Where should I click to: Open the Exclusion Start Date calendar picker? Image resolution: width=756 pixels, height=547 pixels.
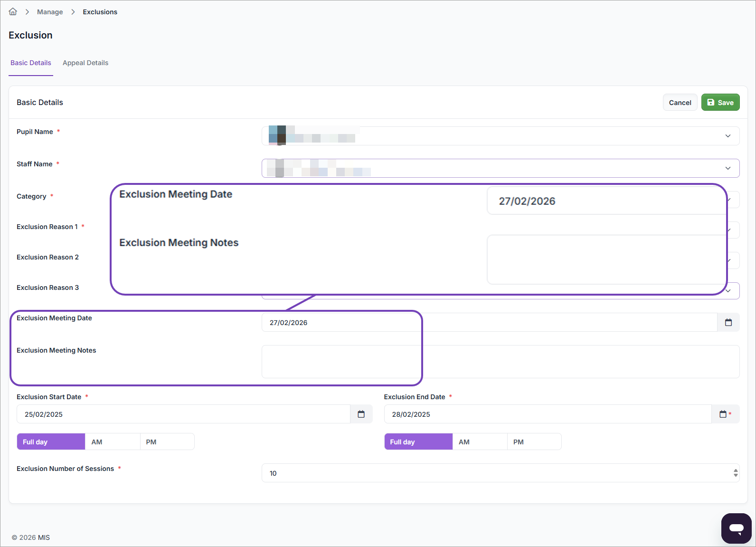coord(361,414)
